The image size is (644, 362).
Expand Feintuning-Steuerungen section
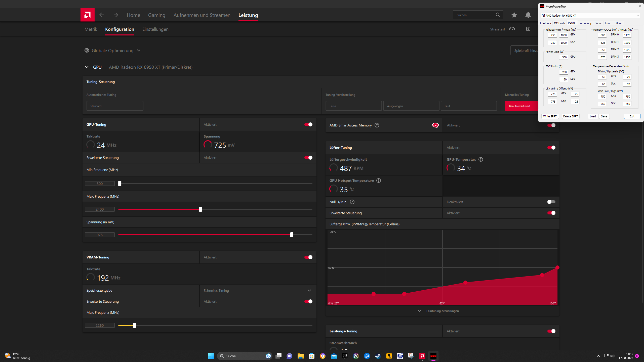[442, 311]
